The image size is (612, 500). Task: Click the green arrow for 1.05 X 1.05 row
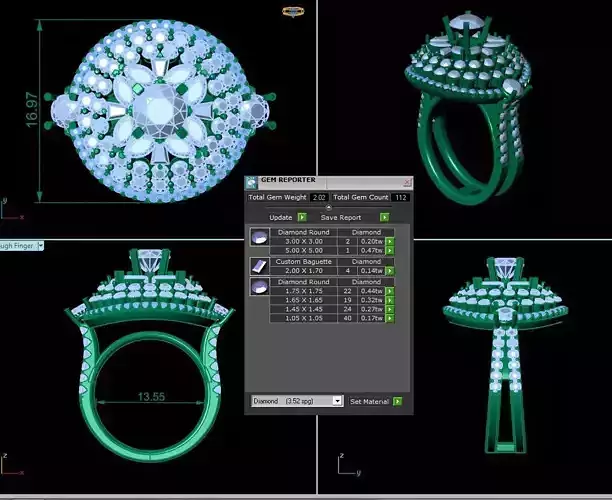[x=390, y=319]
